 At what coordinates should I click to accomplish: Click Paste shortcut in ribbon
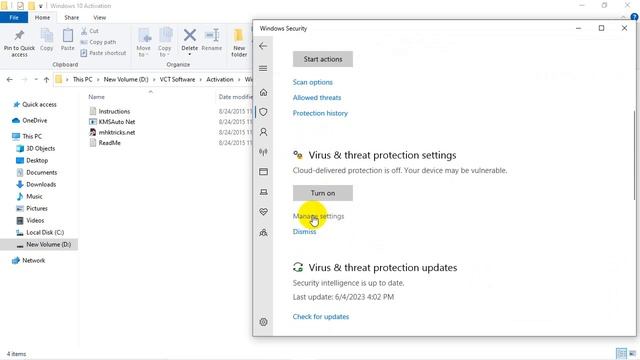[x=103, y=53]
